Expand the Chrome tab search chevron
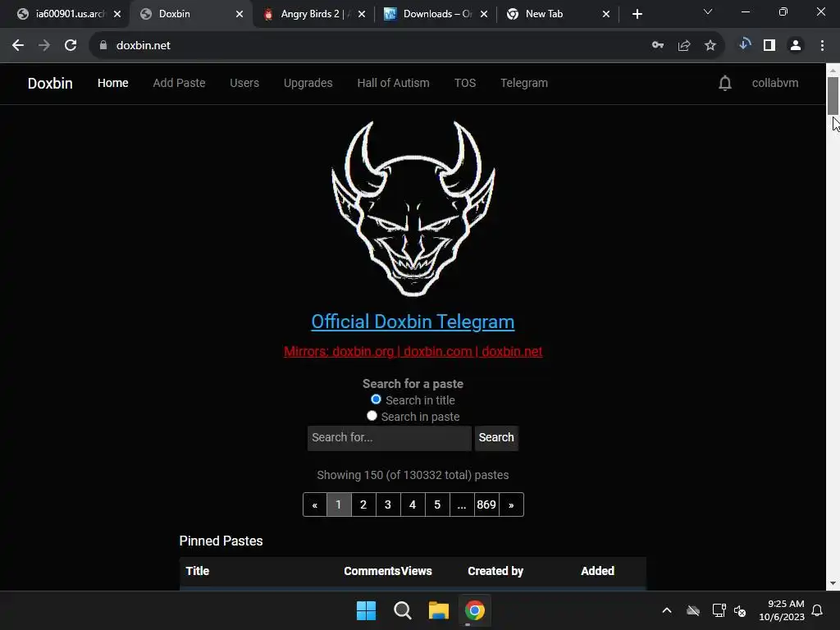Screen dimensions: 840x630 pos(708,11)
